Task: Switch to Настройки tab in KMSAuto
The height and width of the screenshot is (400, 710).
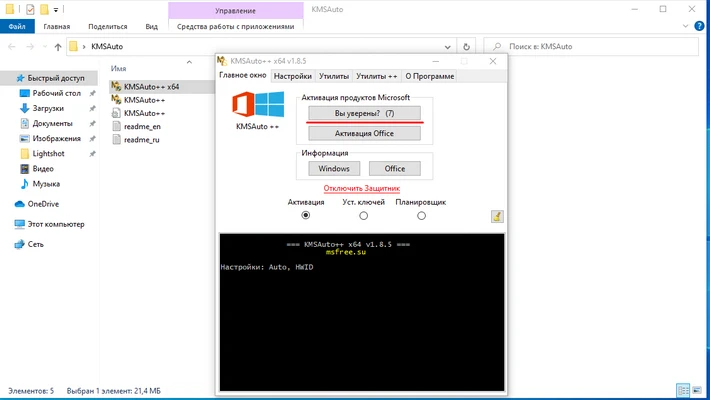Action: [x=293, y=76]
